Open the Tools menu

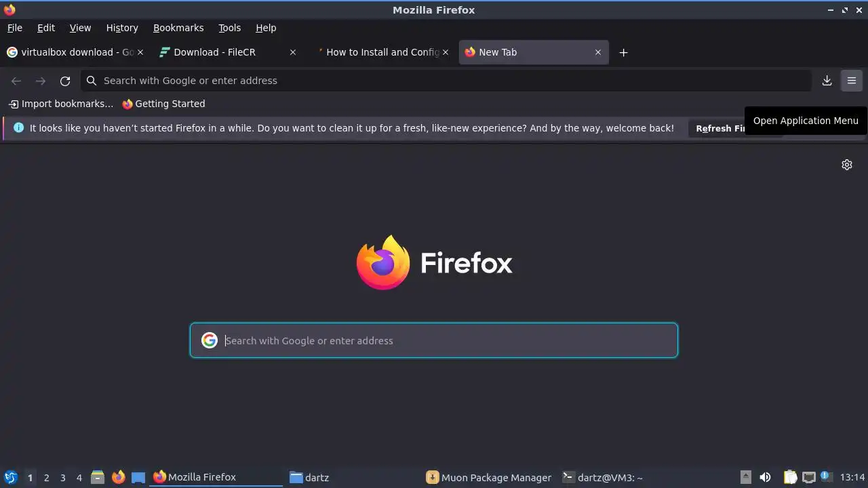[229, 28]
